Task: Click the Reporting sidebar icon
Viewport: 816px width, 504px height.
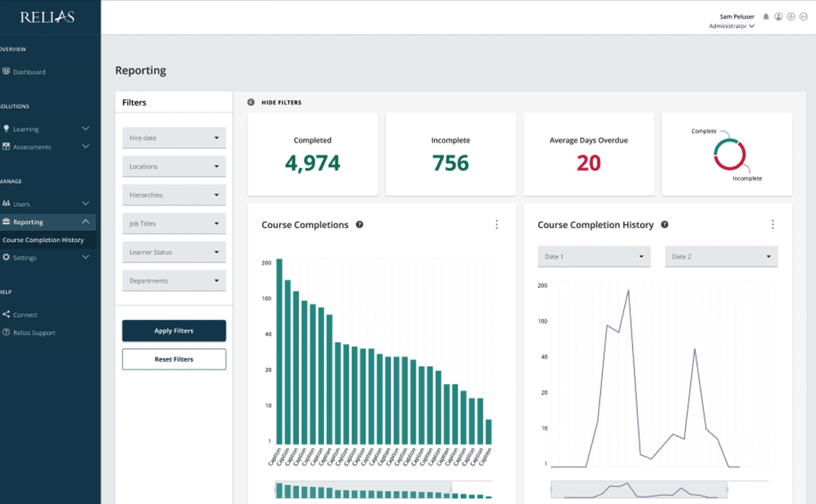Action: coord(6,221)
